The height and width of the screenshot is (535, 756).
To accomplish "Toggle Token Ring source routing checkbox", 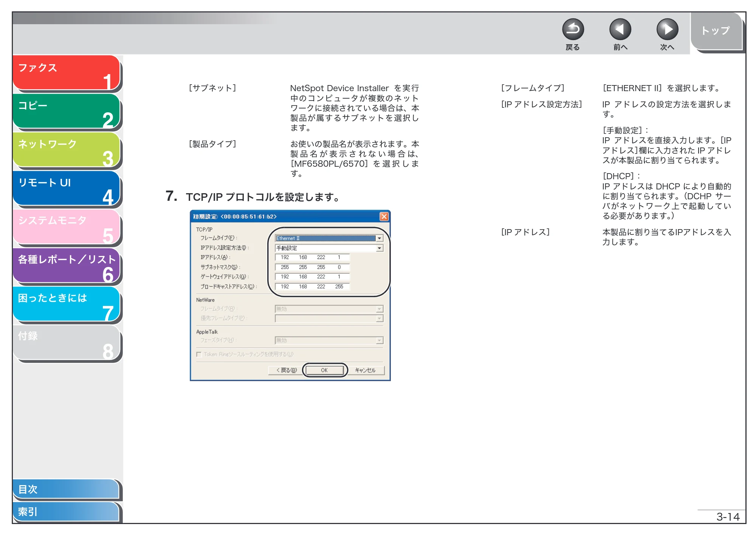I will [x=199, y=354].
